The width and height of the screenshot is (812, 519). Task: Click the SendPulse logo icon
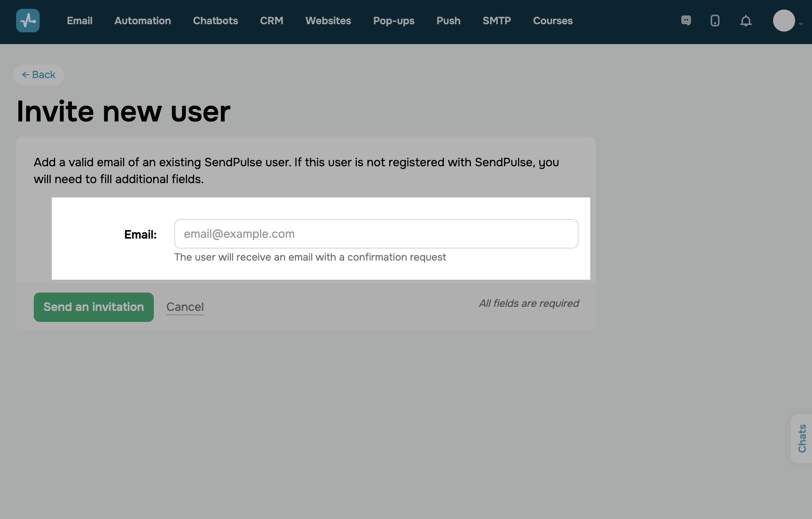pos(28,21)
